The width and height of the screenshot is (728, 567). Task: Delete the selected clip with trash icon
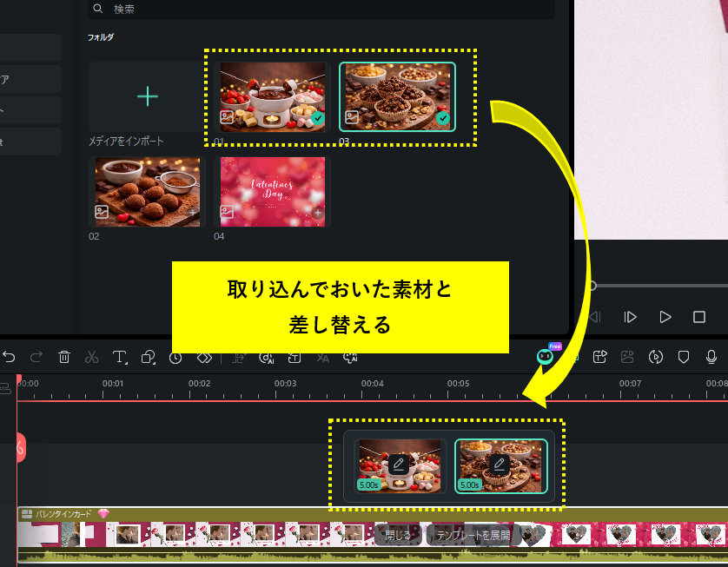[x=63, y=357]
